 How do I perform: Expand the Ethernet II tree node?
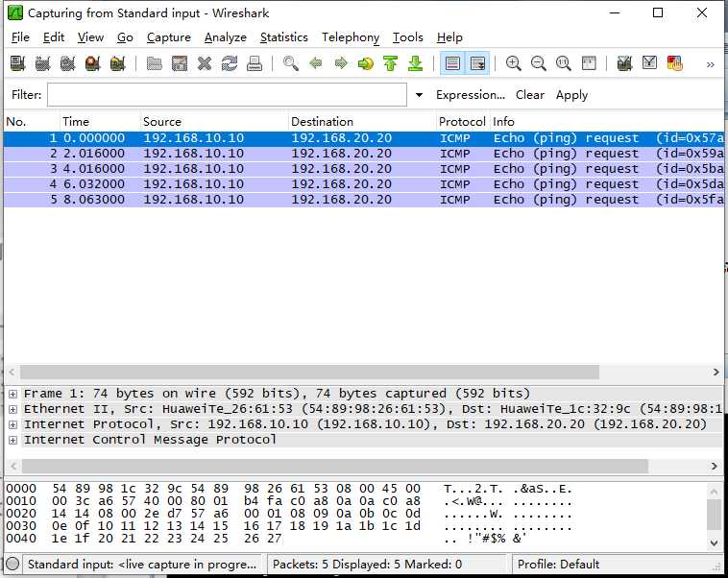(13, 409)
